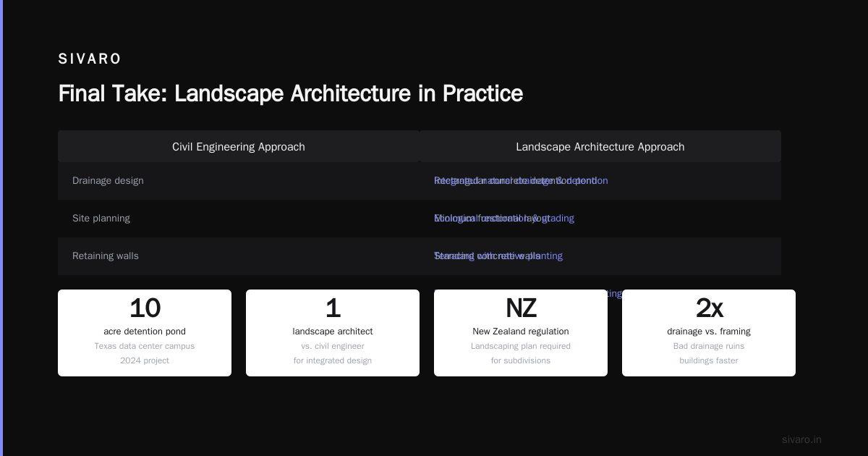
Task: Click 'vs. civil engineer' caption
Action: pyautogui.click(x=333, y=346)
